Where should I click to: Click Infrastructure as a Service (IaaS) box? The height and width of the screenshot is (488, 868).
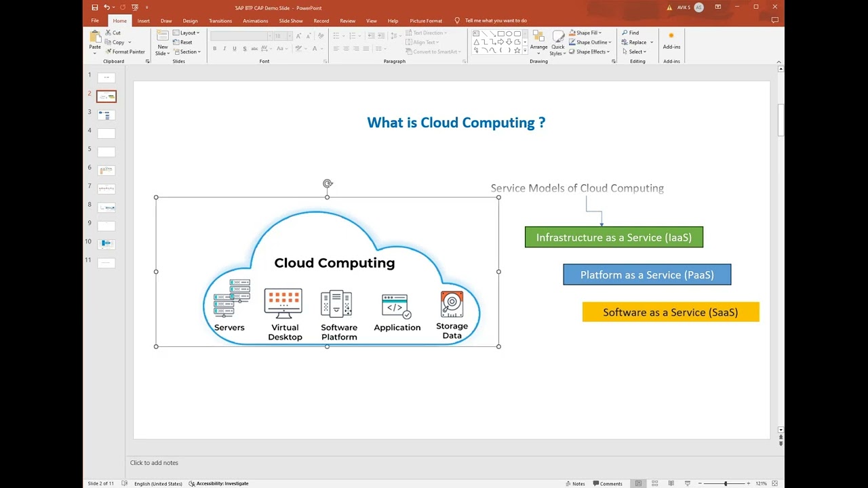pyautogui.click(x=614, y=237)
